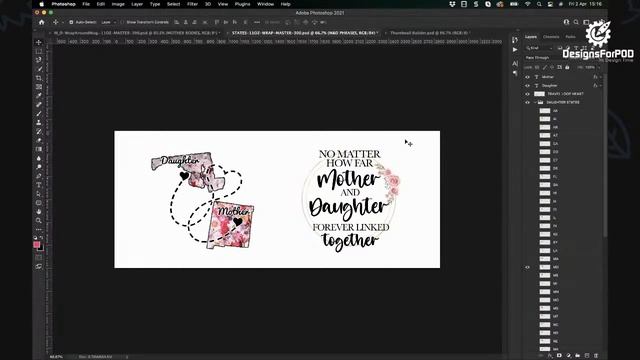The height and width of the screenshot is (360, 640).
Task: Select the Frame tool
Action: click(39, 87)
